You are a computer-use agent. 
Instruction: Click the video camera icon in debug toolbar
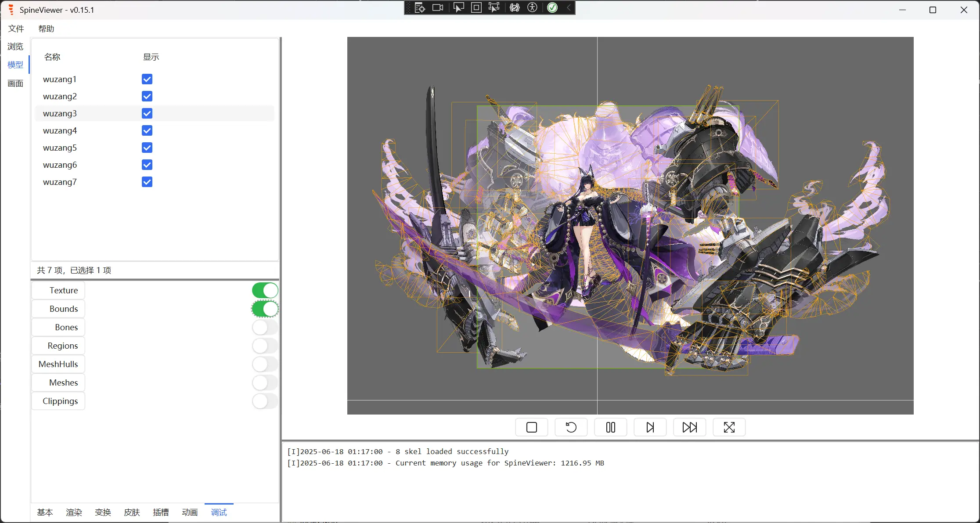pyautogui.click(x=438, y=7)
